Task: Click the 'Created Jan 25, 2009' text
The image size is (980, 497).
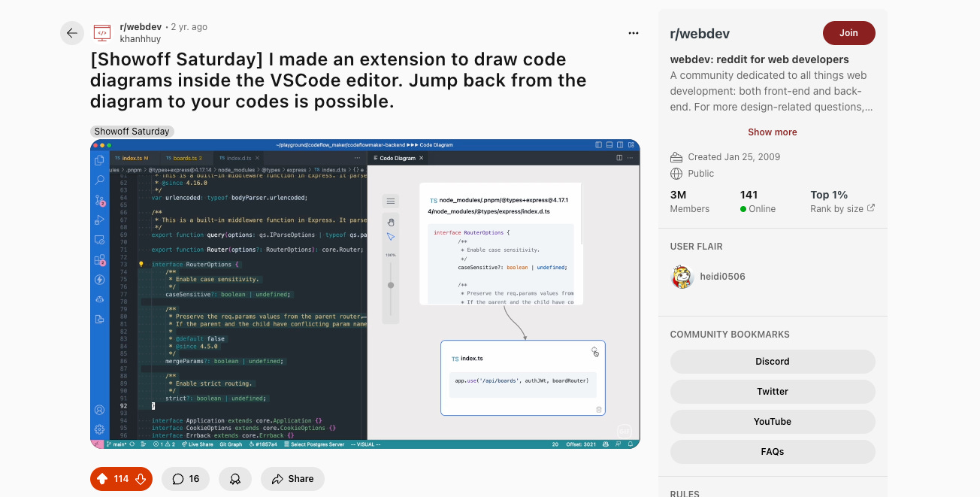Action: point(734,157)
